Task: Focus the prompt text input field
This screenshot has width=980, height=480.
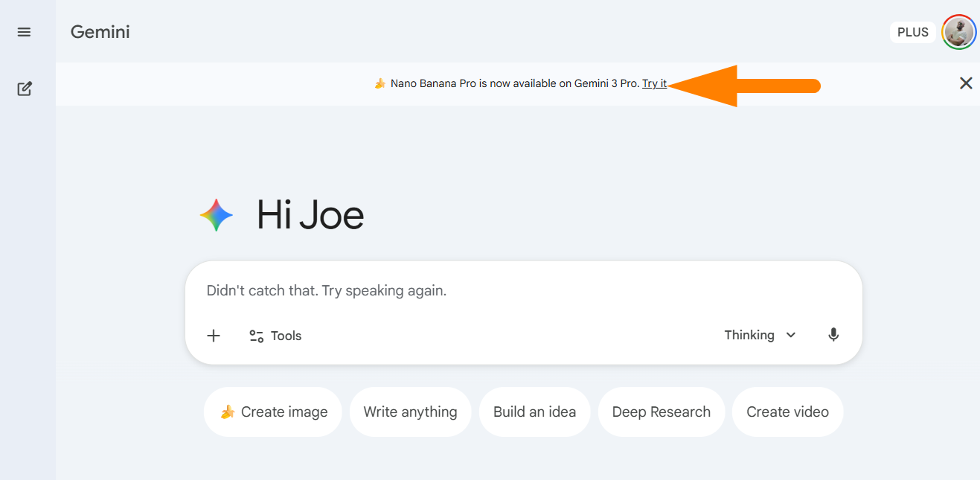Action: tap(521, 290)
